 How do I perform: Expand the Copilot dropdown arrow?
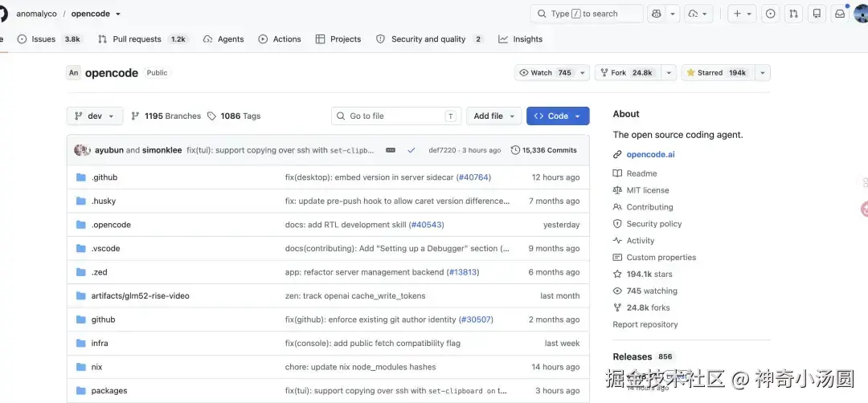(x=673, y=14)
